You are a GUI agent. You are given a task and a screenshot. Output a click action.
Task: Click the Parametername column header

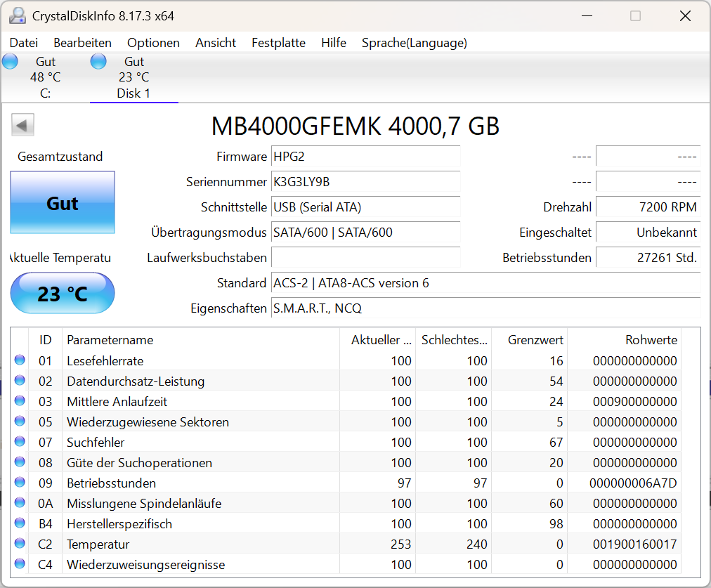[x=200, y=339]
